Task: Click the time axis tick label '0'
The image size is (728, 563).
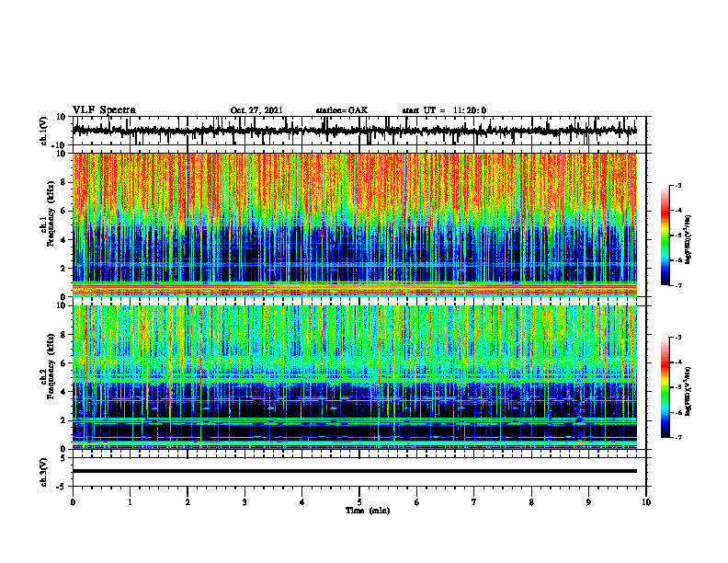Action: pyautogui.click(x=73, y=502)
